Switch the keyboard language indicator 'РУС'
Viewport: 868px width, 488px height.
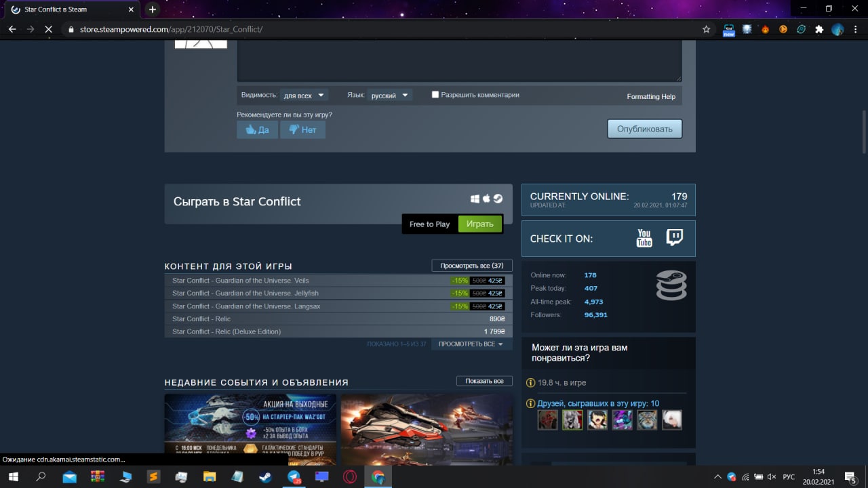(x=789, y=476)
